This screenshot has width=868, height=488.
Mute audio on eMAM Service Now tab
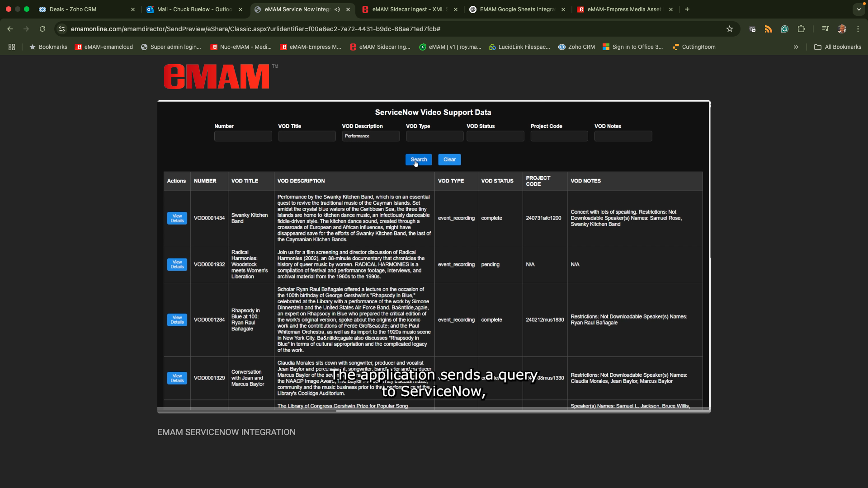[337, 9]
